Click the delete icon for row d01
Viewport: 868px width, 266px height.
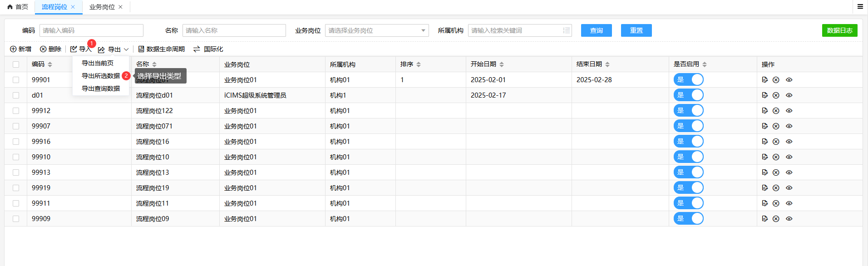pos(776,95)
